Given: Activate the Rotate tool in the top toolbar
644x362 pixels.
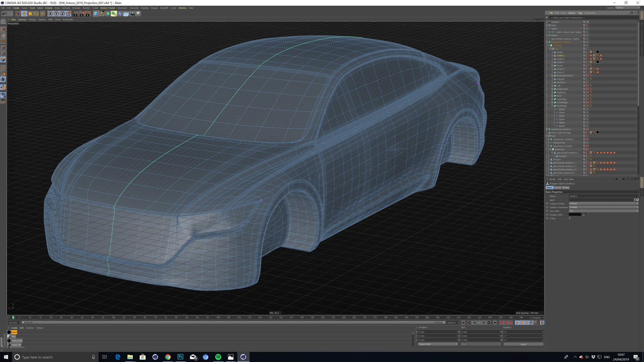Looking at the screenshot, I should click(36, 14).
